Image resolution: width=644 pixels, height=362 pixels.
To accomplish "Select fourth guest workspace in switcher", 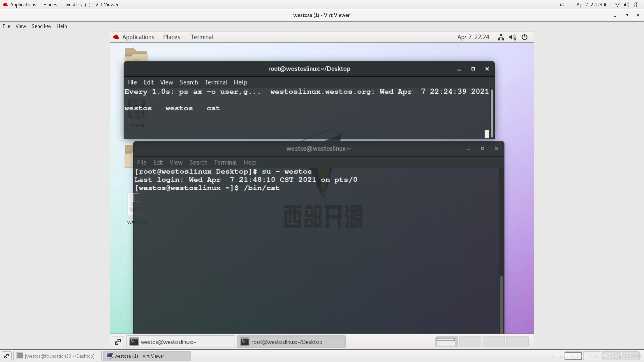I will (x=517, y=342).
